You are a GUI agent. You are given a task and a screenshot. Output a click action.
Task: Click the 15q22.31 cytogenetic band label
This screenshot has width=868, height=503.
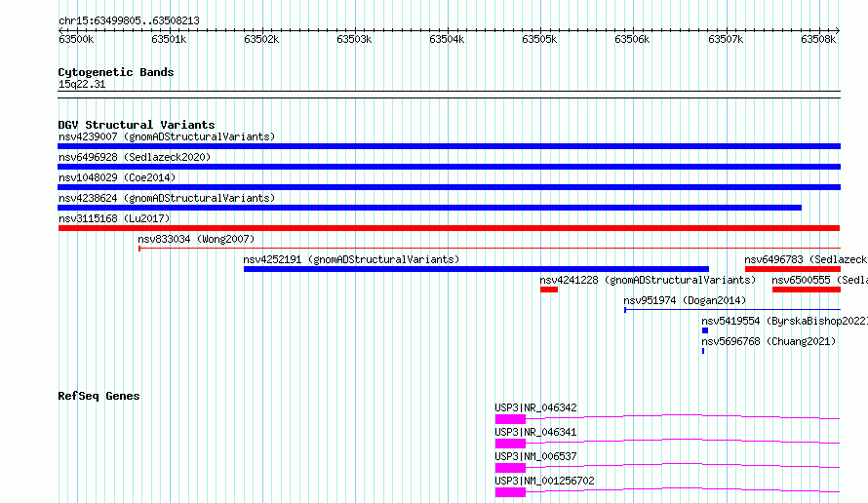tap(82, 84)
